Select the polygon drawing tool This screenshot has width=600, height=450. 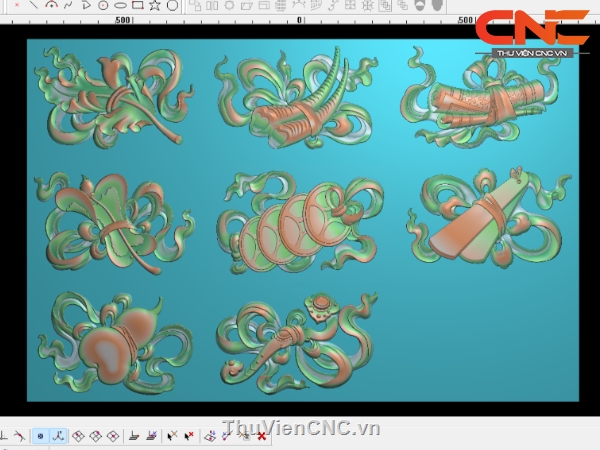tap(171, 5)
